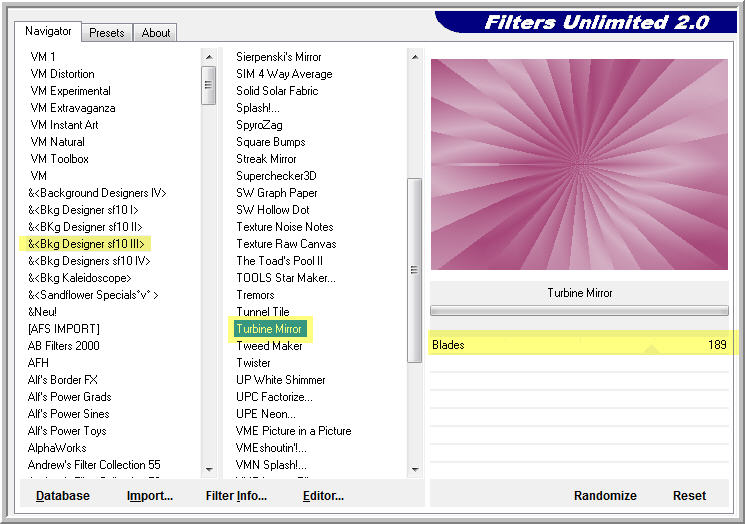The image size is (745, 524).
Task: Select &<Sandflower Specials°v° > category
Action: pos(93,295)
